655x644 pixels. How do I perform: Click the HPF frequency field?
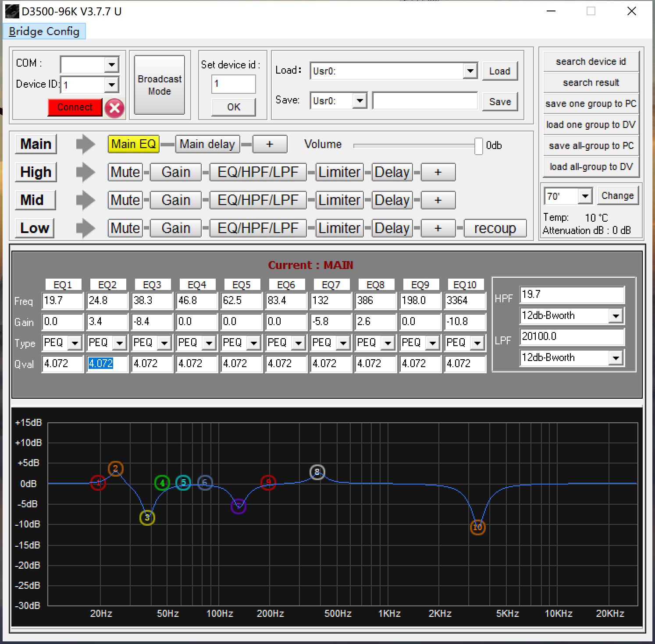(x=572, y=294)
